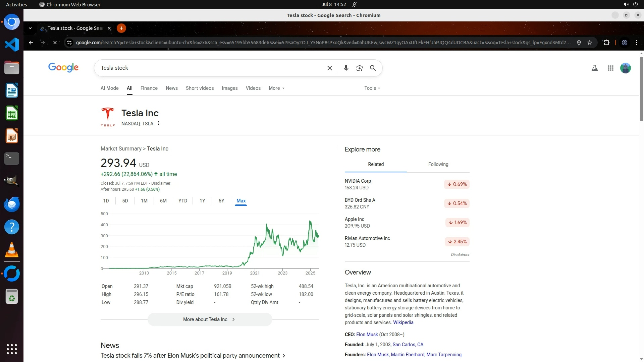644x362 pixels.
Task: Switch chart to 5D range
Action: 125,201
